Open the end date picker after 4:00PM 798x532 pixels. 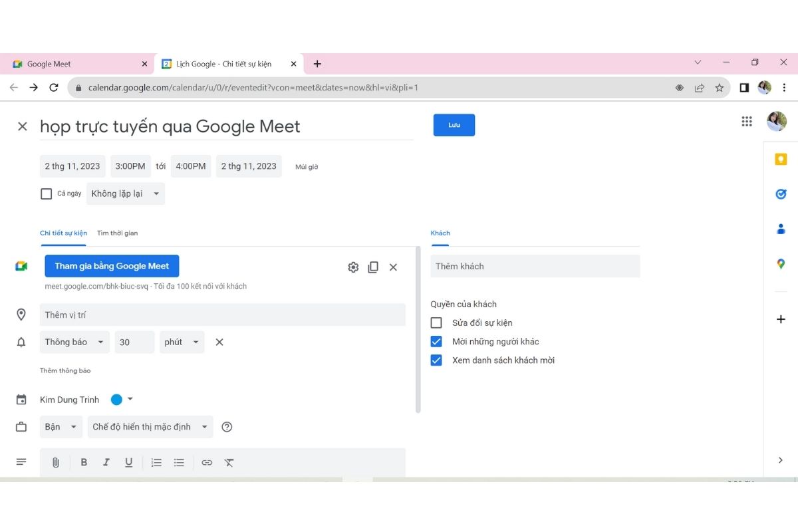249,166
